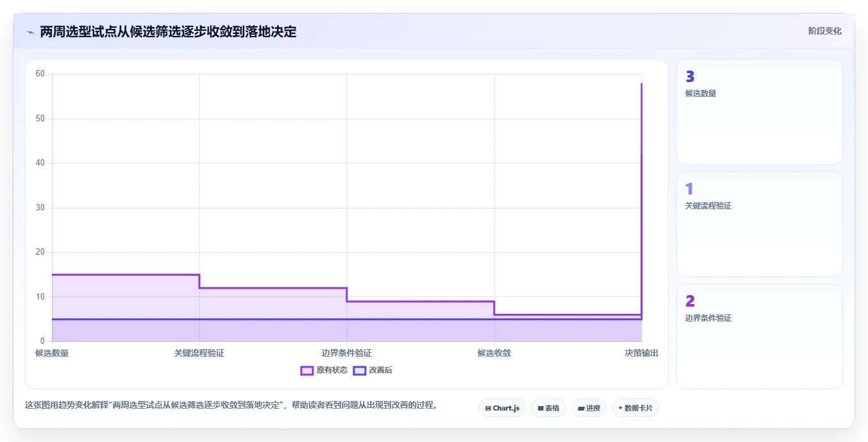Click the lightning icon before the title
The width and height of the screenshot is (868, 442).
tap(30, 32)
